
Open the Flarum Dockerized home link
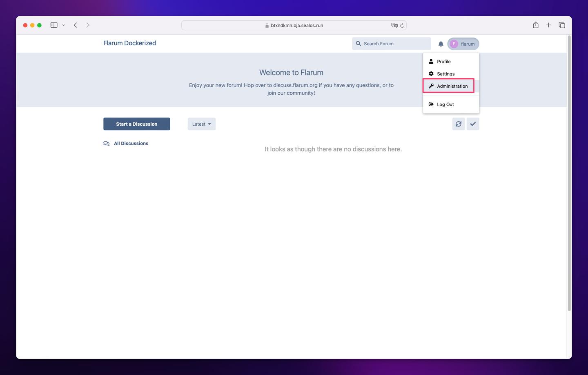[x=129, y=43]
